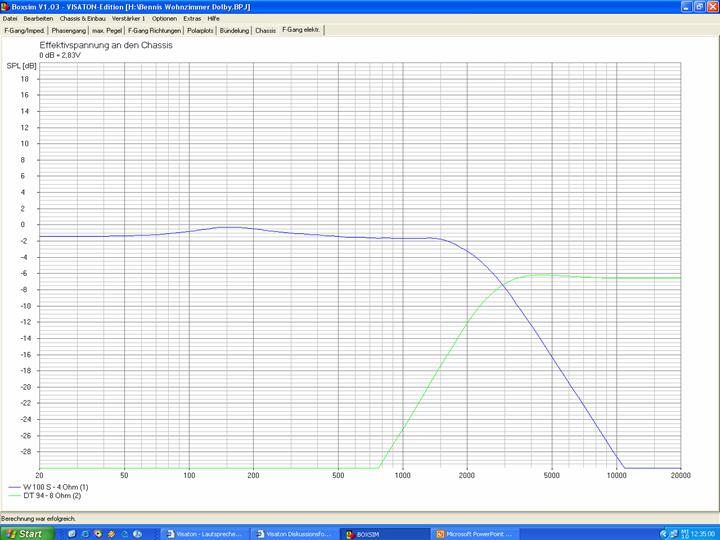Open the Bearbeiten menu
The width and height of the screenshot is (720, 540).
pyautogui.click(x=39, y=18)
